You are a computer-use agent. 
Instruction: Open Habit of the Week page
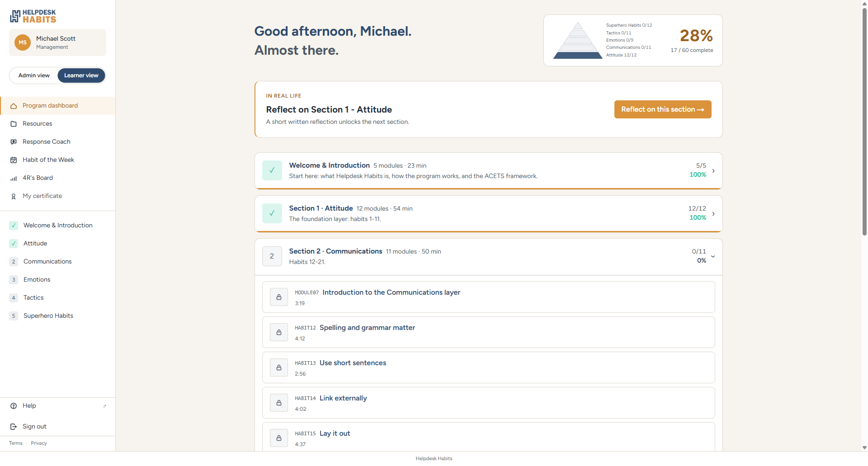point(58,160)
